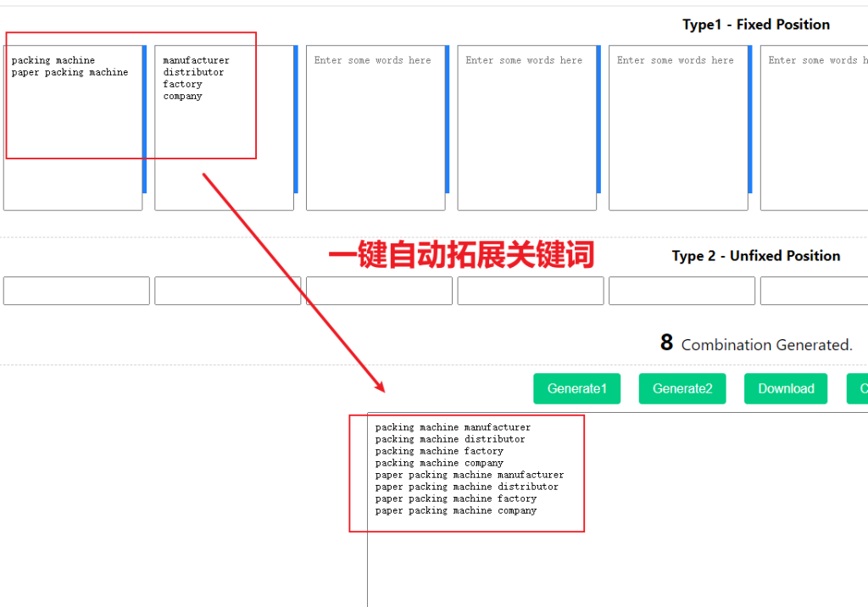Viewport: 868px width, 607px height.
Task: Click the 'paper packing machine factory' result line
Action: 456,498
